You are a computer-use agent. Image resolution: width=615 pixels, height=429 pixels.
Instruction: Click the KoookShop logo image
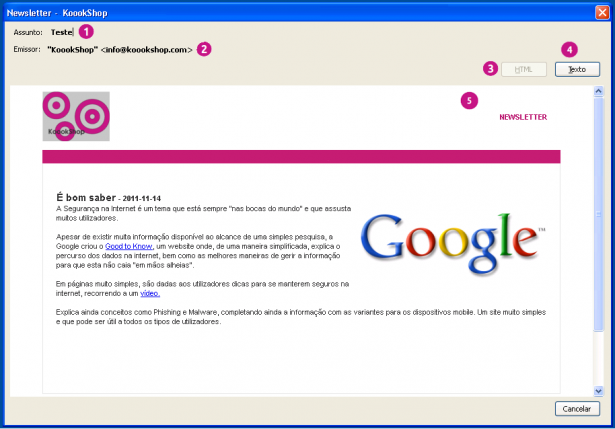click(76, 116)
